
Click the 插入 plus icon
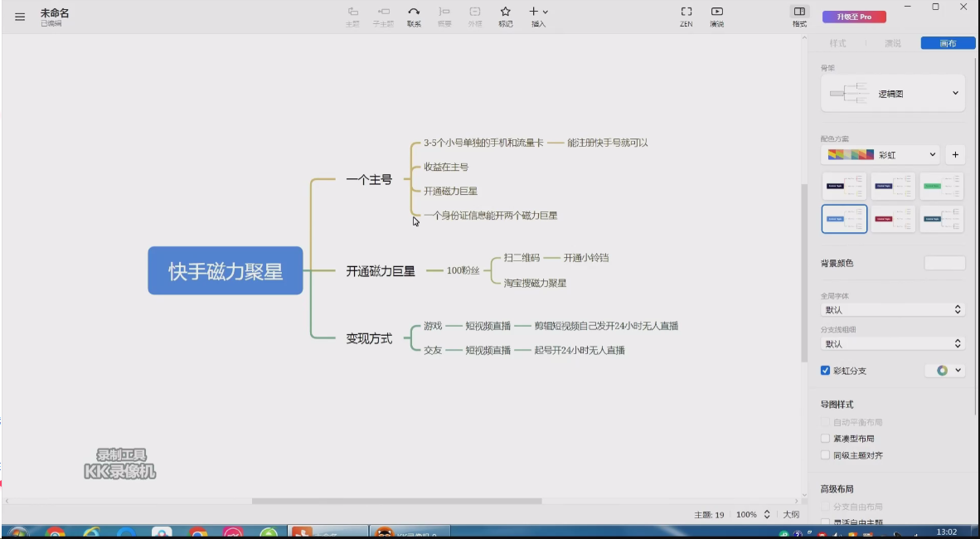[534, 12]
